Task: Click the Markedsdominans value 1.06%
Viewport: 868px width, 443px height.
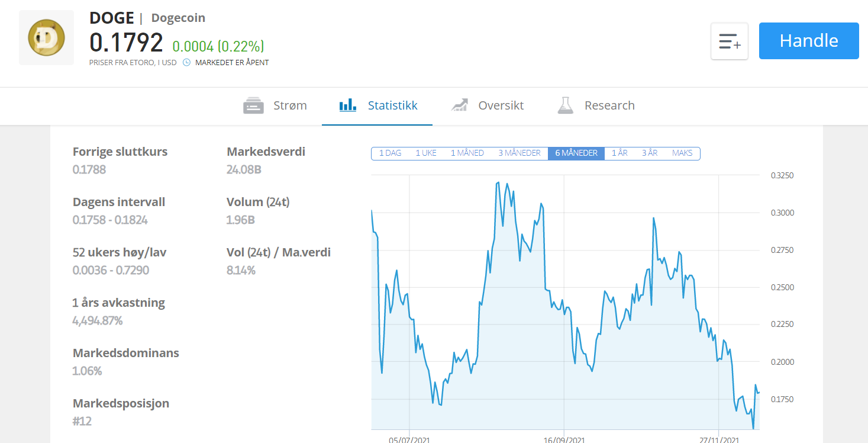Action: 88,371
